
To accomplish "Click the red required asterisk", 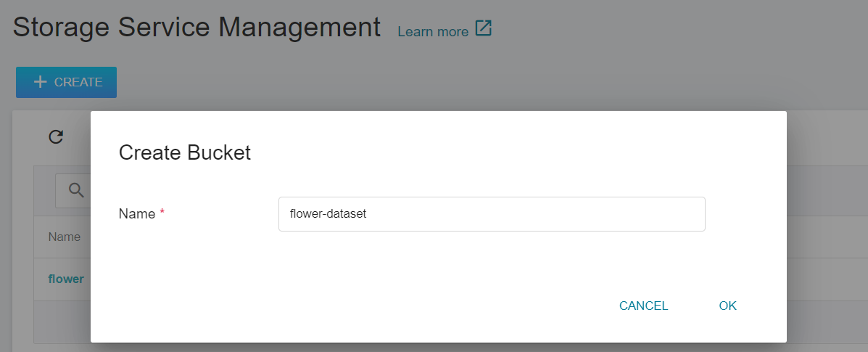I will [162, 213].
